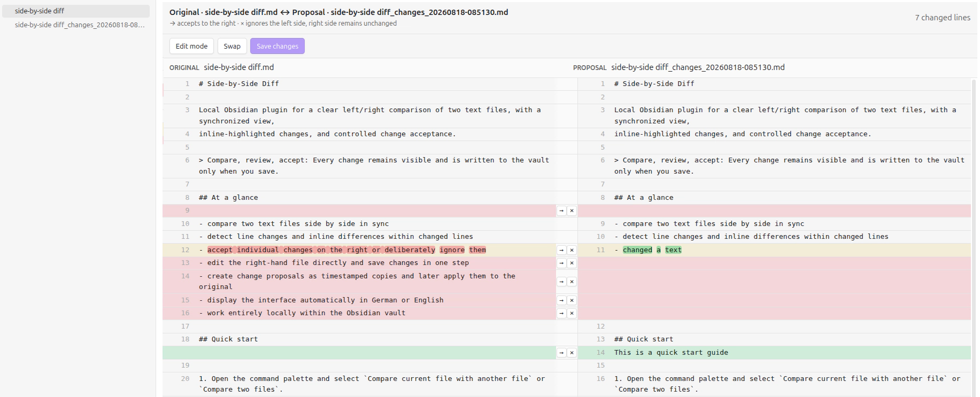Accept the blank line 9 change to right
This screenshot has height=397, width=980.
[x=561, y=211]
